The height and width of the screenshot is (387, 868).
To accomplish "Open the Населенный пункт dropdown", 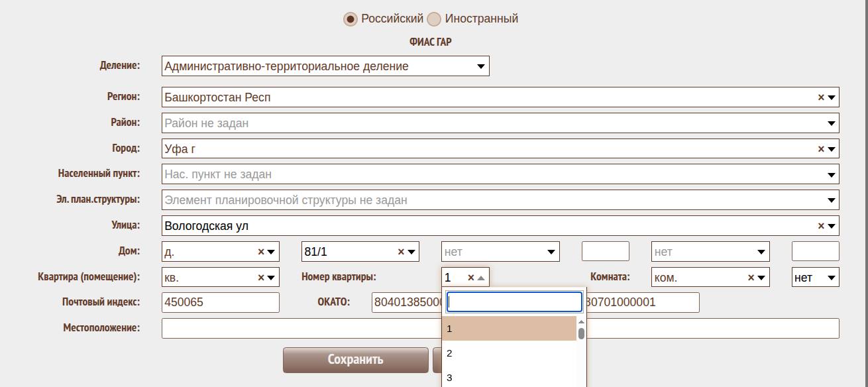I will click(832, 175).
